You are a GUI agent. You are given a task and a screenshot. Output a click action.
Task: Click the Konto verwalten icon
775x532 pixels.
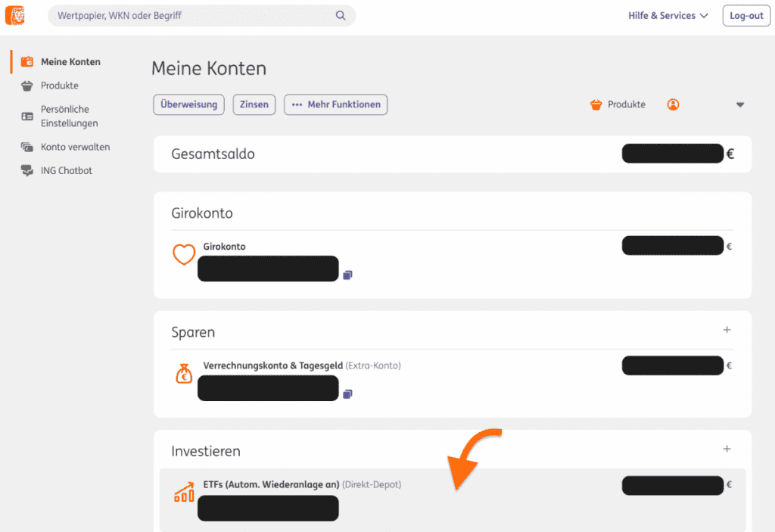coord(26,147)
